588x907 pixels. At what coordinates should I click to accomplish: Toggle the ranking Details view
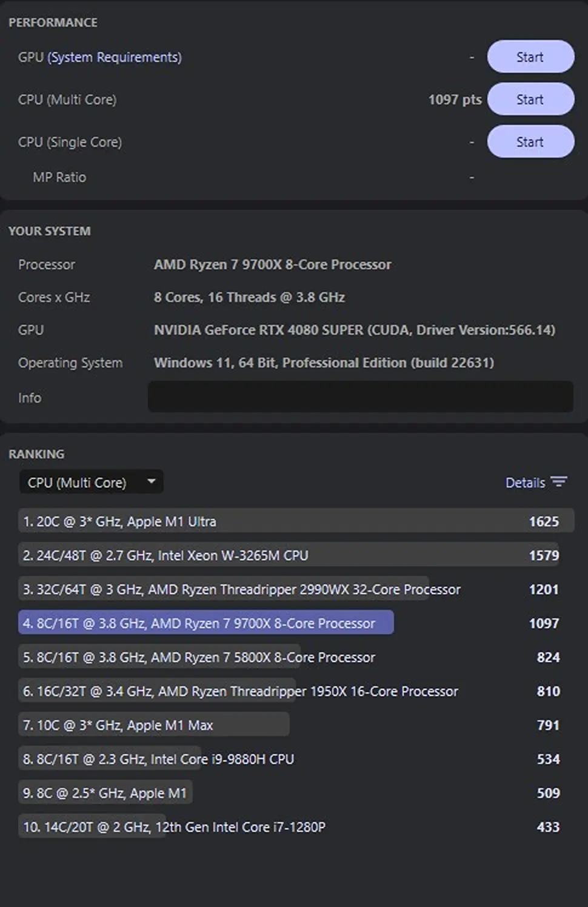[x=536, y=483]
